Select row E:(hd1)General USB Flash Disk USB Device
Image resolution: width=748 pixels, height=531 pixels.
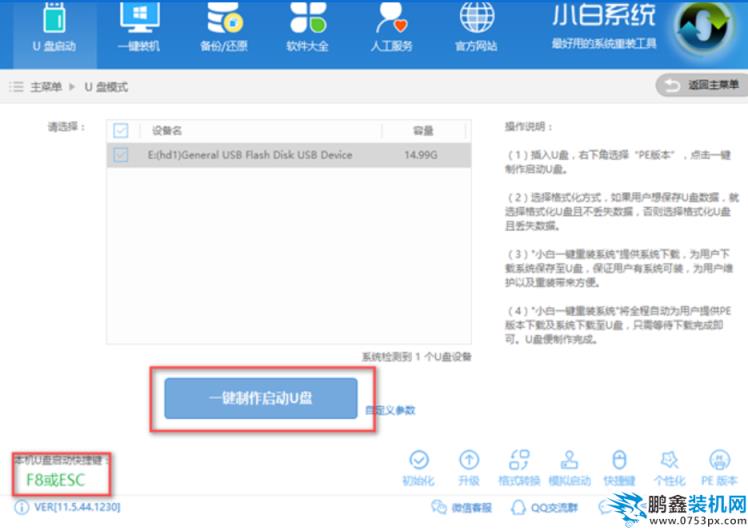point(289,155)
